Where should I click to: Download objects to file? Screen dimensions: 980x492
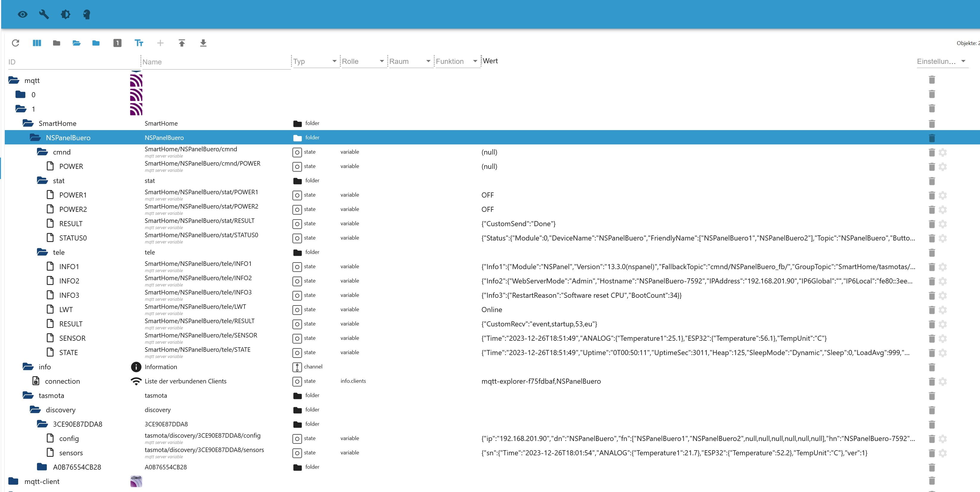[x=203, y=43]
